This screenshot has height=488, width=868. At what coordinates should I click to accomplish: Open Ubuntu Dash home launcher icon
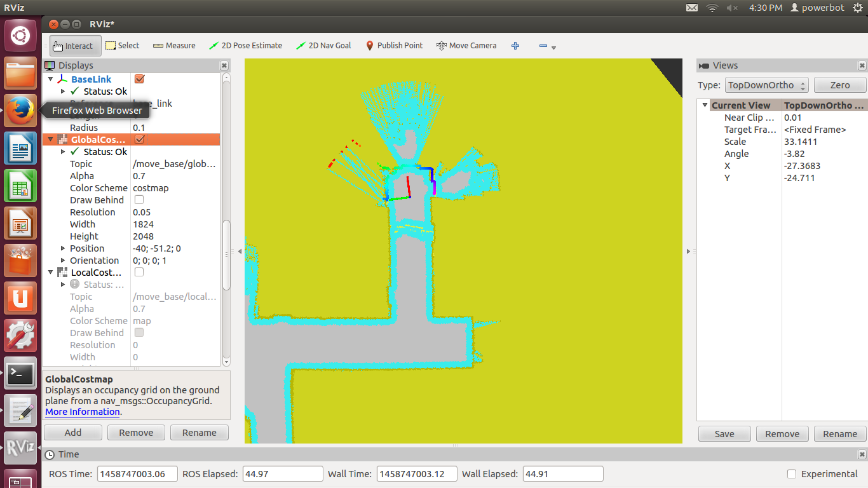pos(20,36)
